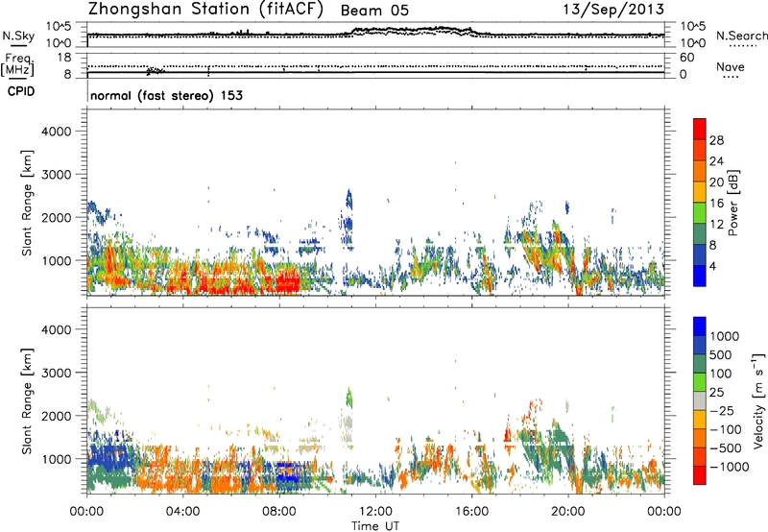
Task: Click the 4000 tick of power panel
Action: click(x=56, y=132)
